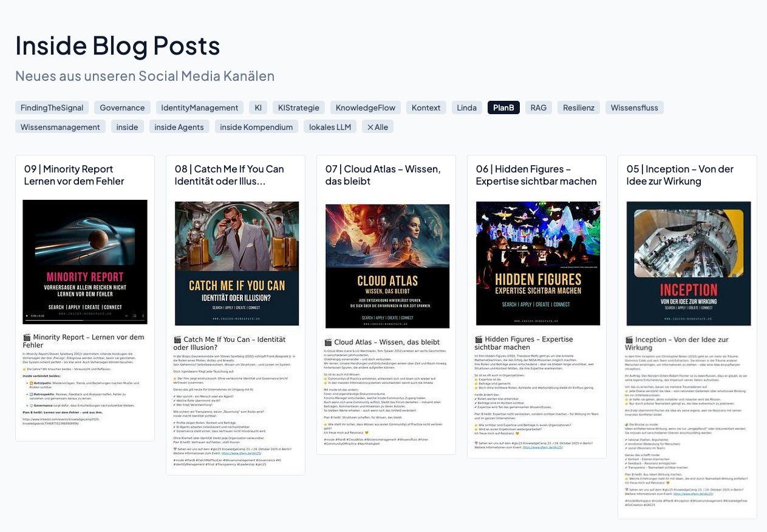767x532 pixels.
Task: Open post title 05 | Inception
Action: (x=680, y=175)
